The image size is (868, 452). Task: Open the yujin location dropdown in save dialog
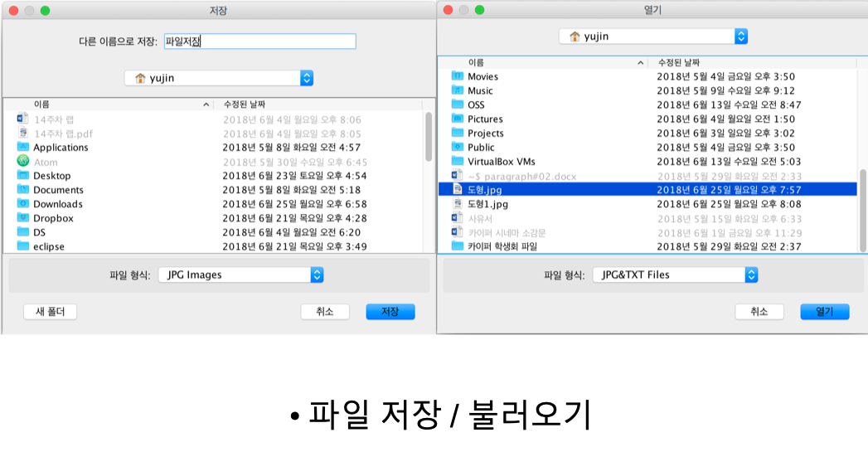[x=219, y=78]
